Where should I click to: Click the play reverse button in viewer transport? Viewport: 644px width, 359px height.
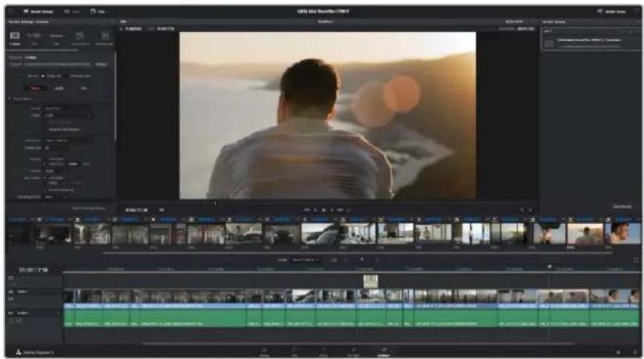[315, 210]
